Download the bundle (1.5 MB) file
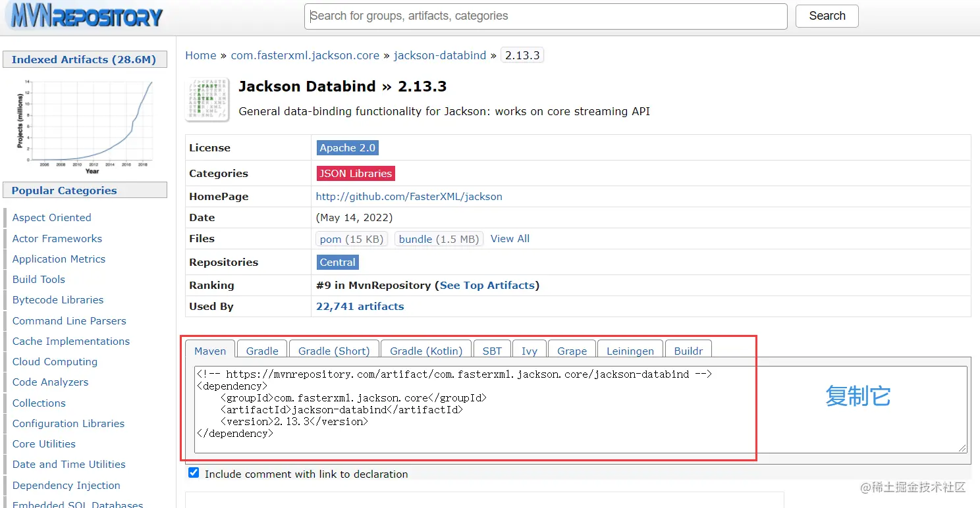Viewport: 980px width, 508px height. point(439,239)
